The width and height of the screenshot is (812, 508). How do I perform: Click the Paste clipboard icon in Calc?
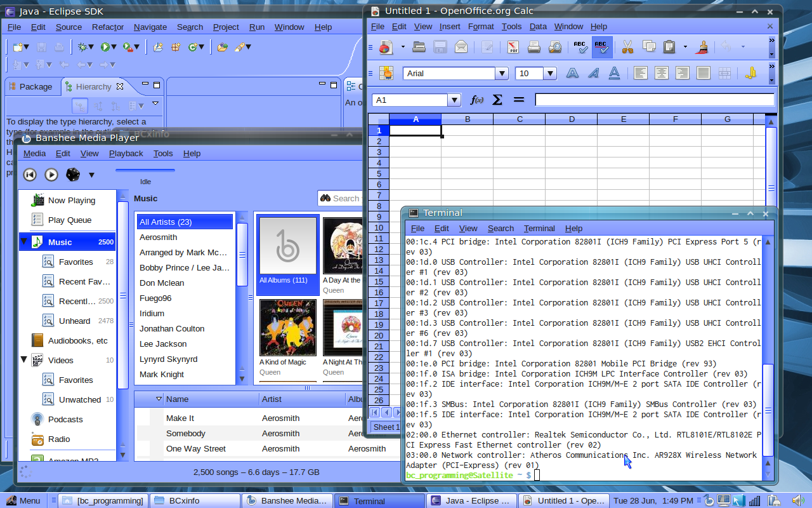coord(669,46)
